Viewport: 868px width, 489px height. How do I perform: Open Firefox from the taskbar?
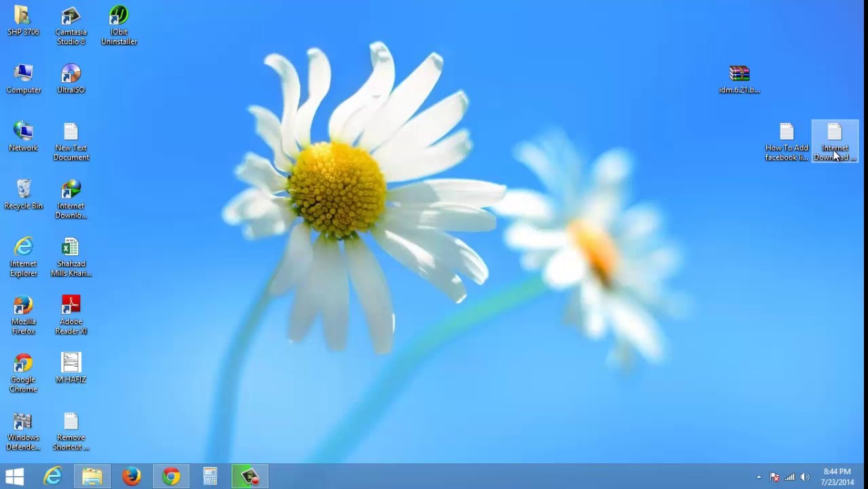pos(132,476)
